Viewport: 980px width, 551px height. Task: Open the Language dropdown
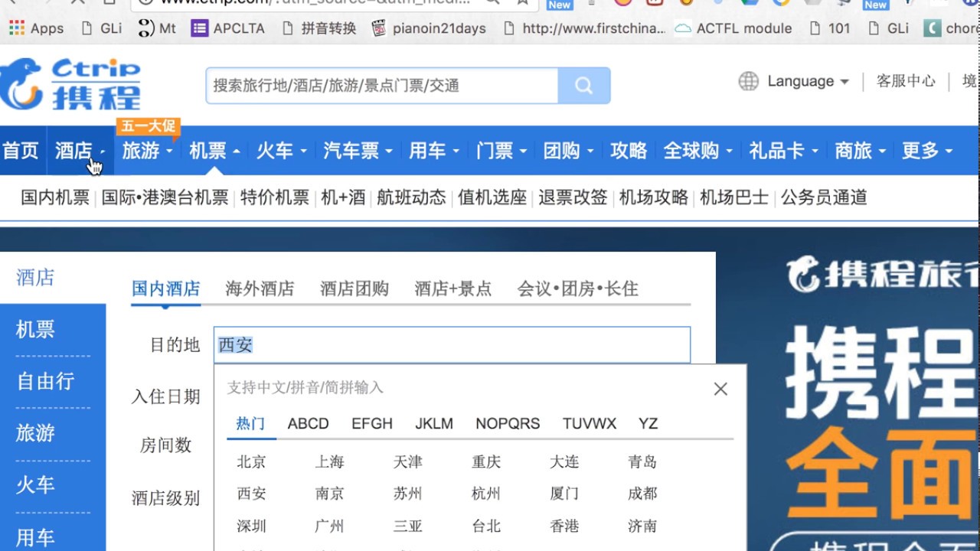[x=808, y=81]
